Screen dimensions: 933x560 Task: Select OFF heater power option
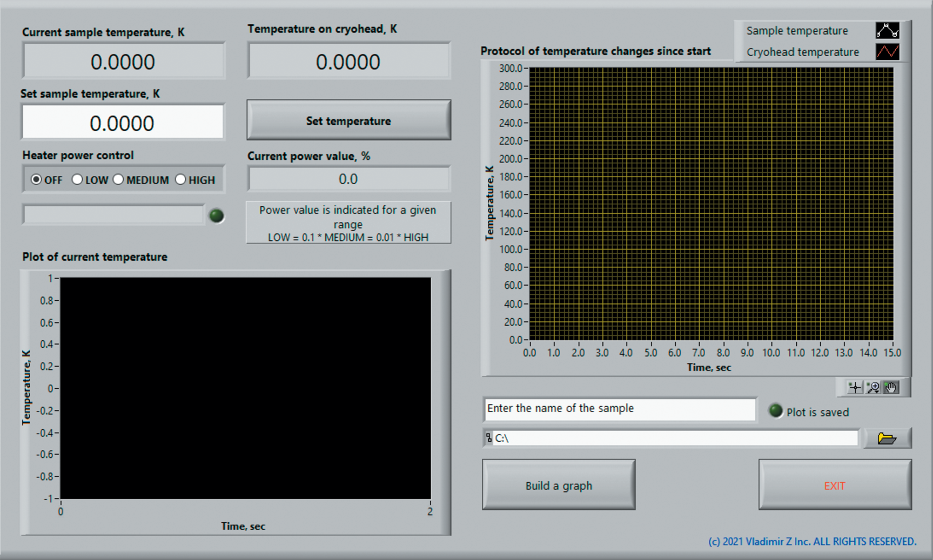point(36,179)
